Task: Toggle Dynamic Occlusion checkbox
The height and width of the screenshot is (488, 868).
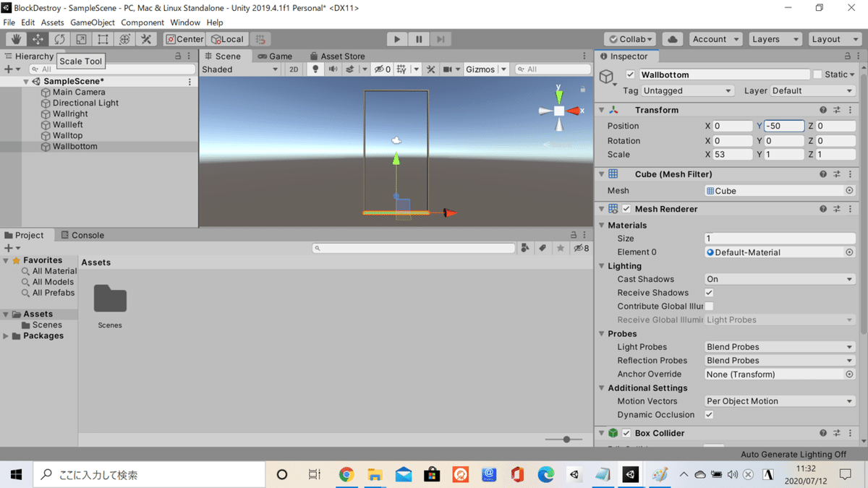Action: coord(709,415)
